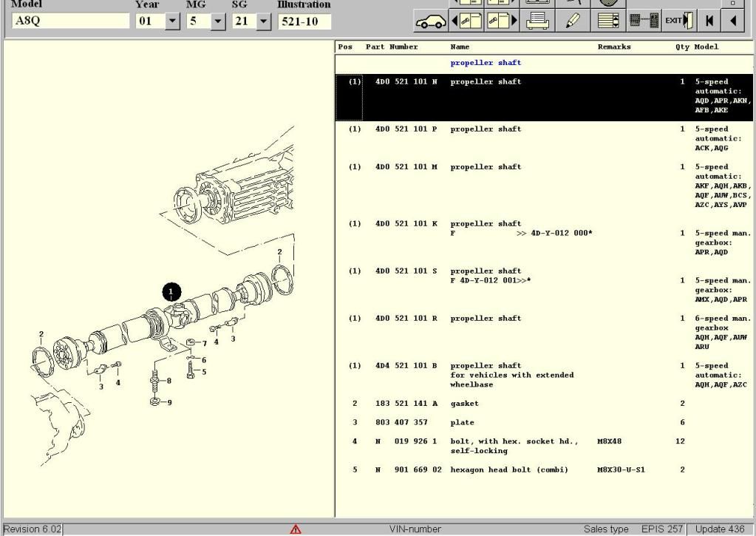
Task: Click the list scroll view icon
Action: 608,21
